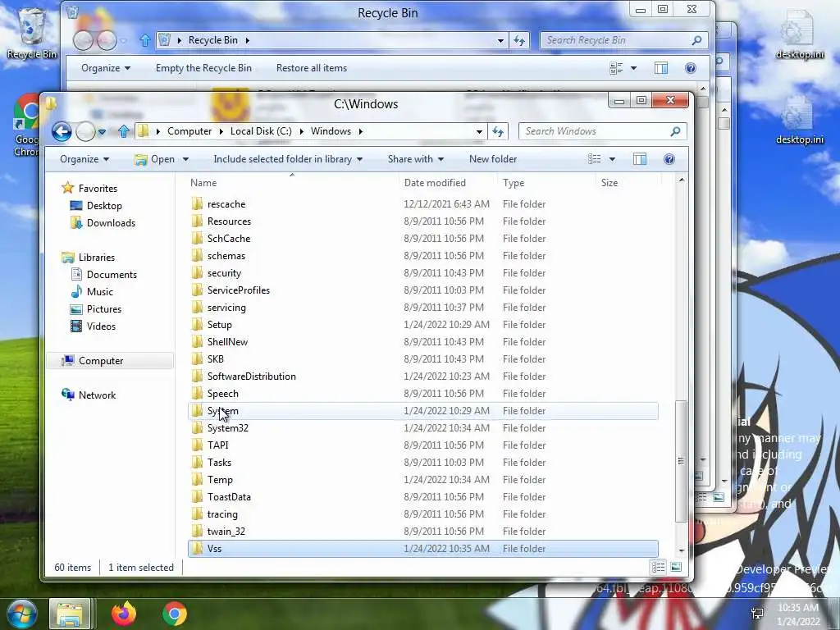Select Network in navigation pane

[97, 395]
